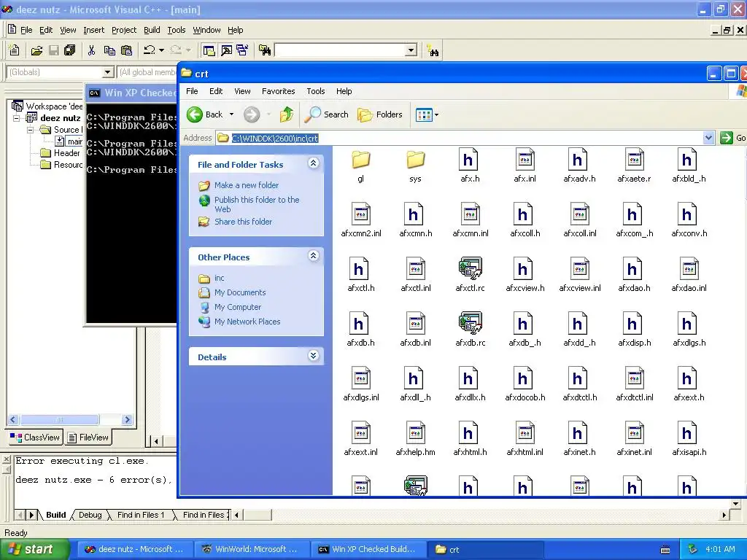Select the afxdocob.h file

tap(525, 384)
